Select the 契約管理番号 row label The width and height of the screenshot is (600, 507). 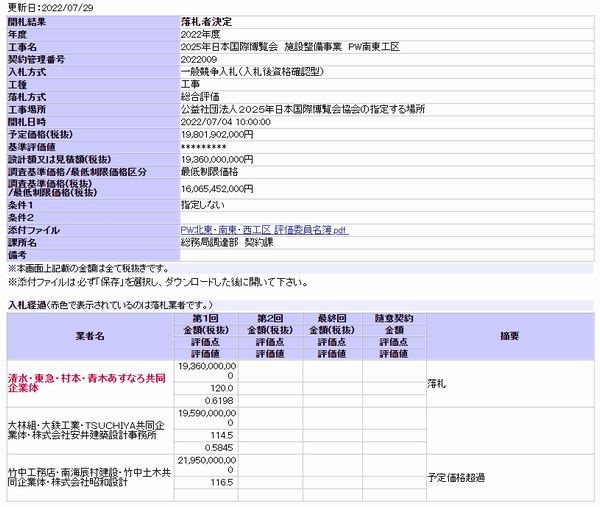coord(36,60)
